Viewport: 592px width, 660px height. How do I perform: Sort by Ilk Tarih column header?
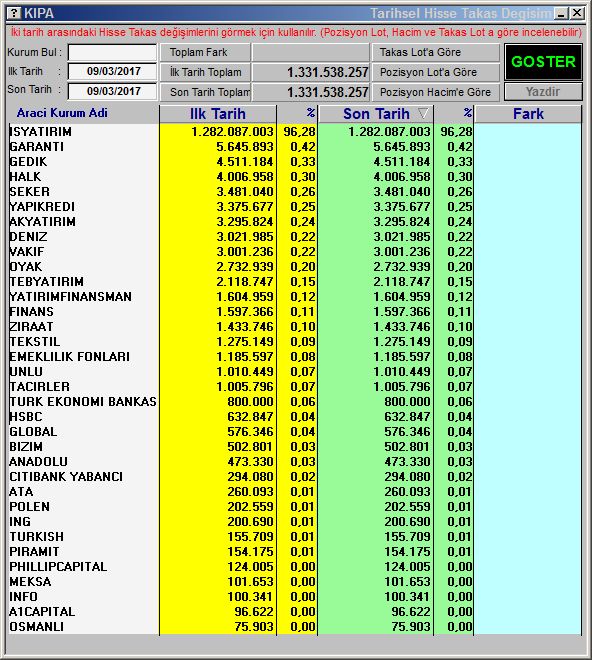coord(218,114)
